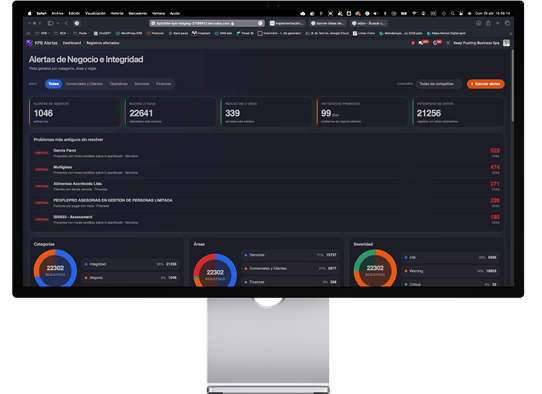Show more bookmarks with the double chevron
The image size is (542, 394).
click(511, 34)
